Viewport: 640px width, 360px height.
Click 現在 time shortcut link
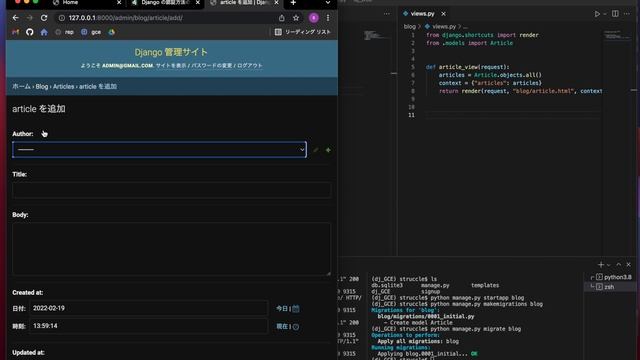pos(282,327)
